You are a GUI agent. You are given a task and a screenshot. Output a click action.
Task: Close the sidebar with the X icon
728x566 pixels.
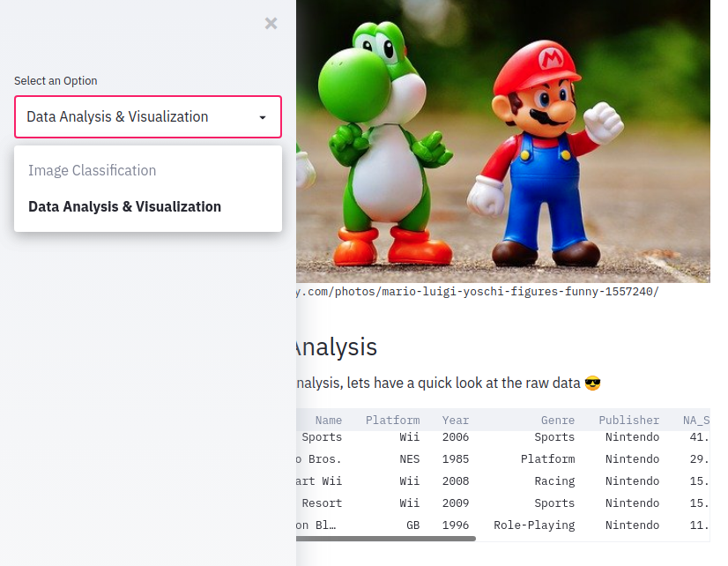271,23
